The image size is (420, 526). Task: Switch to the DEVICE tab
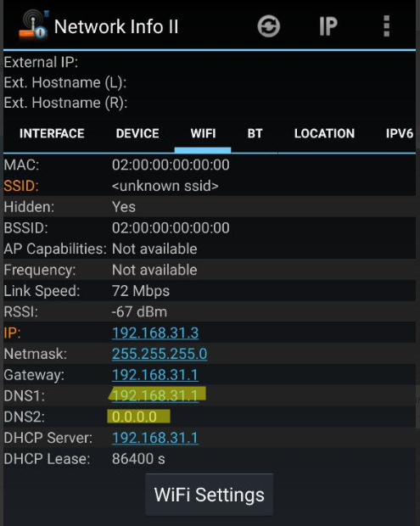pos(137,133)
